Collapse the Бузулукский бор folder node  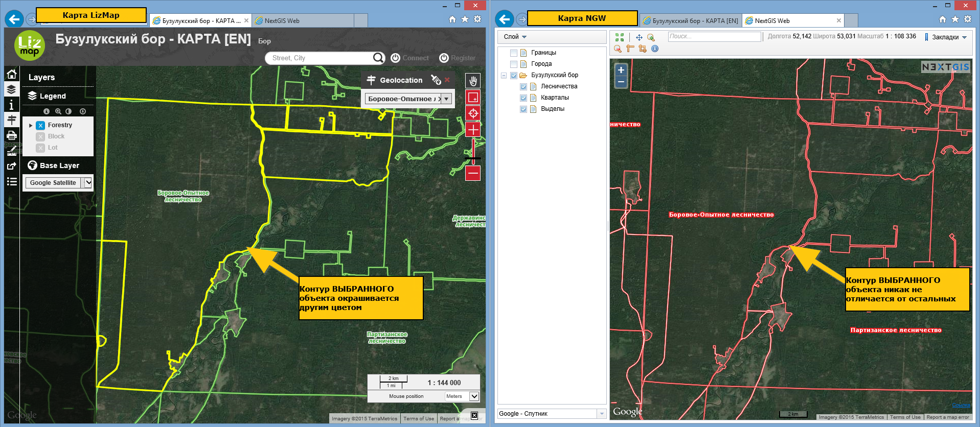[x=504, y=75]
